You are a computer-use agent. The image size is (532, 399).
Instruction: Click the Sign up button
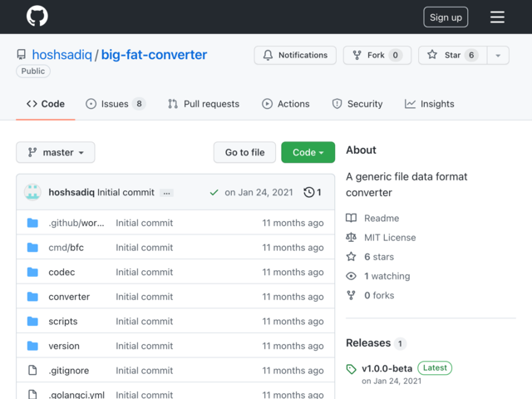pos(446,17)
